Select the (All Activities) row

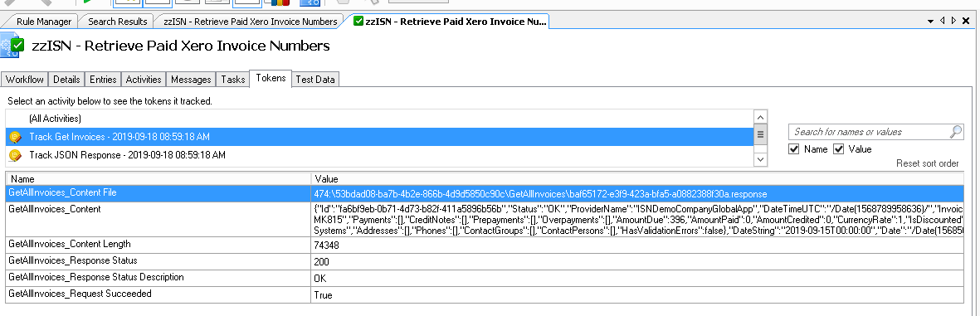click(x=380, y=118)
